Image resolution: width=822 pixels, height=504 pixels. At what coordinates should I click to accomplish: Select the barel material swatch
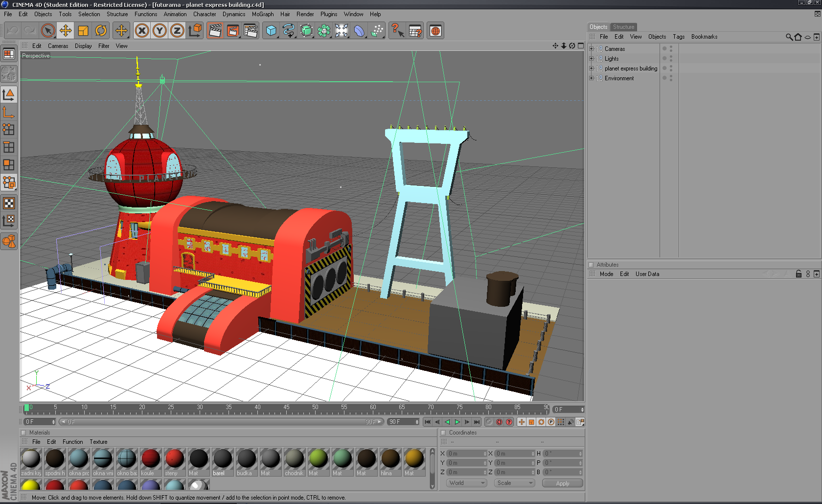coord(223,462)
